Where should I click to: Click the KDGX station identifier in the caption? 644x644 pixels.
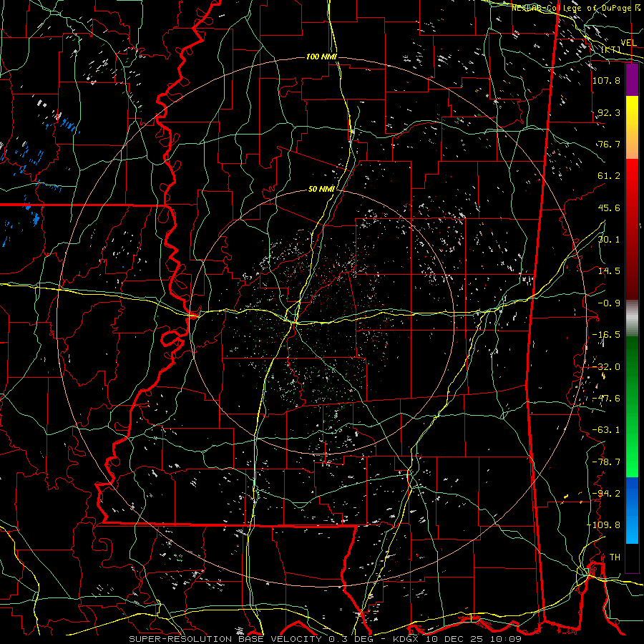[406, 639]
